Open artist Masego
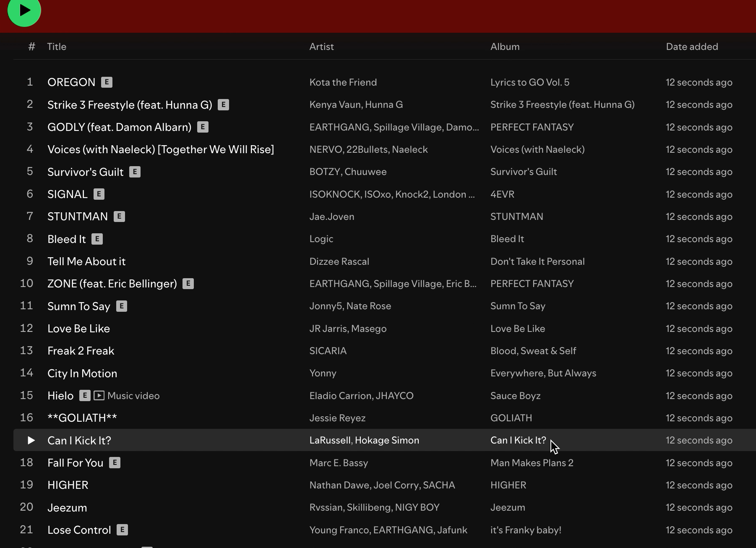The width and height of the screenshot is (756, 548). [x=369, y=329]
